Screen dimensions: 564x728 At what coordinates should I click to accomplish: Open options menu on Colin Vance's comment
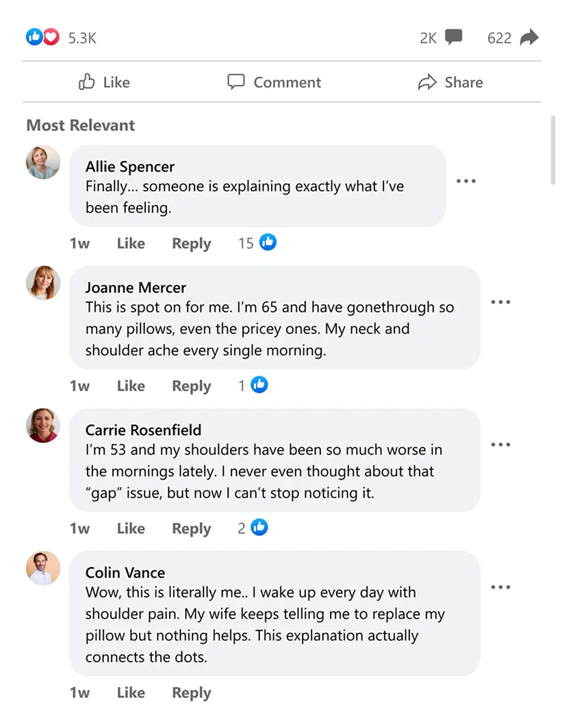point(501,587)
